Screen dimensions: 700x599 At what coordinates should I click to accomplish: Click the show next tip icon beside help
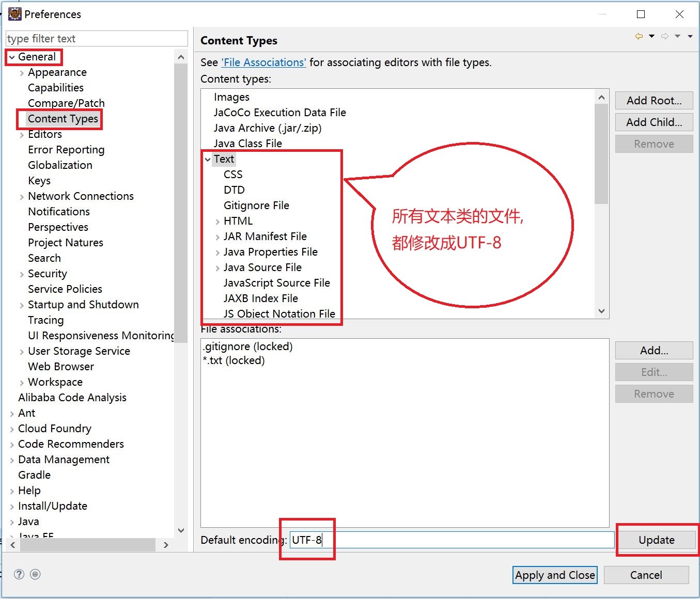pos(35,574)
